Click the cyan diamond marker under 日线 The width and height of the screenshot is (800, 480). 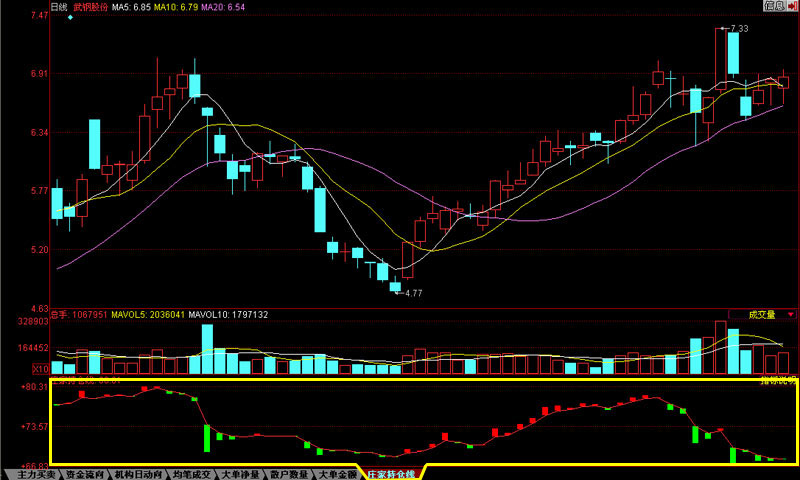[x=70, y=18]
